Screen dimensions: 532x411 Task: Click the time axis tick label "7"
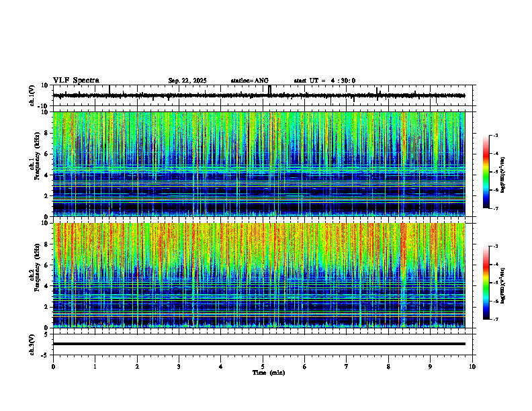pyautogui.click(x=347, y=367)
